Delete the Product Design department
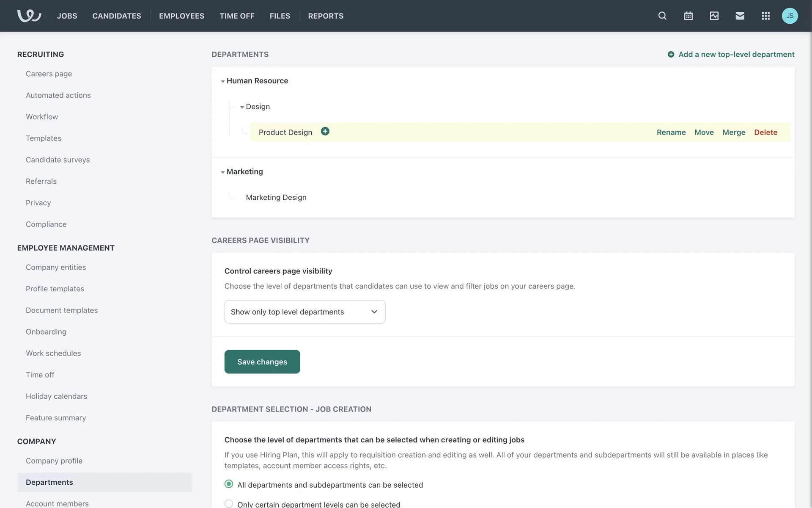 click(765, 132)
